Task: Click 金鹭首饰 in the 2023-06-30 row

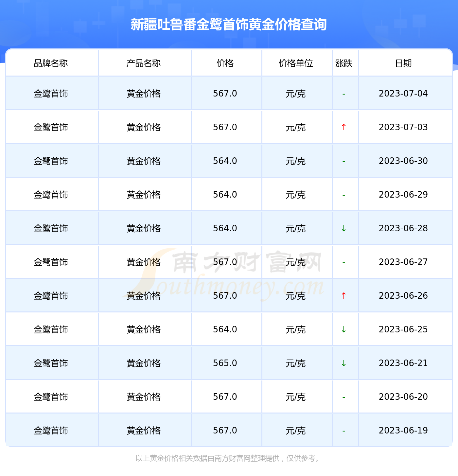Action: pyautogui.click(x=51, y=161)
